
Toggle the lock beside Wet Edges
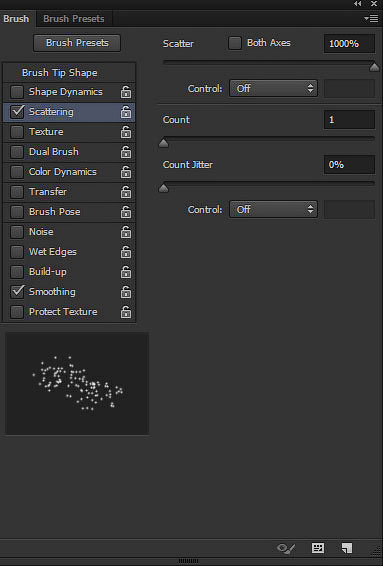[x=126, y=252]
